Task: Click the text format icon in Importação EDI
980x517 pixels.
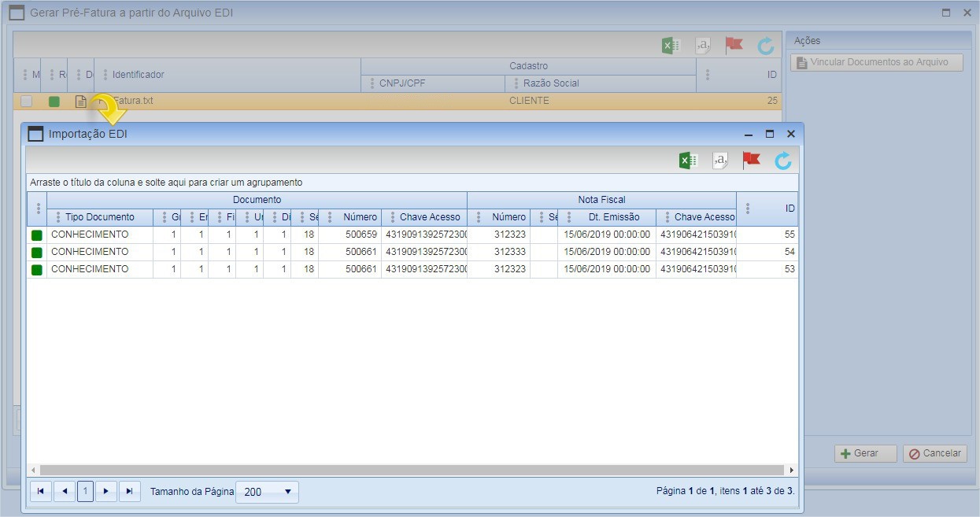Action: 719,161
